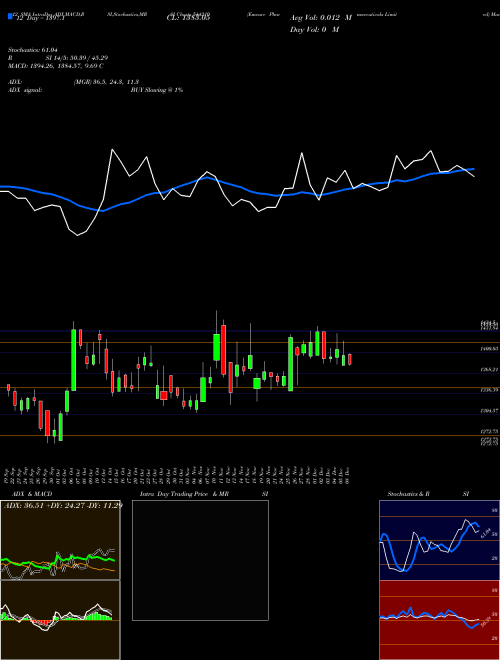Click the last red candlestick on the chart
The height and width of the screenshot is (660, 500).
tap(350, 359)
